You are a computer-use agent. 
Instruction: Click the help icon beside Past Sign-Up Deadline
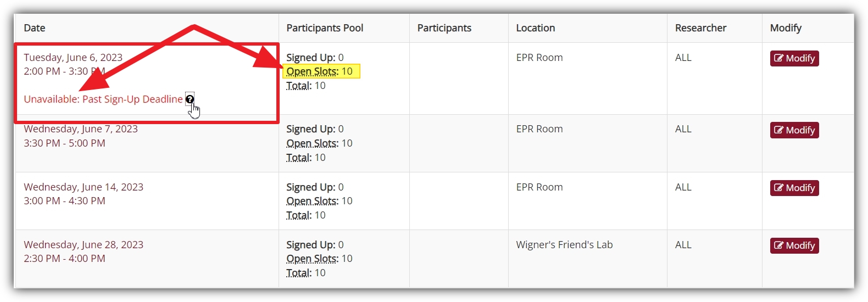[190, 99]
